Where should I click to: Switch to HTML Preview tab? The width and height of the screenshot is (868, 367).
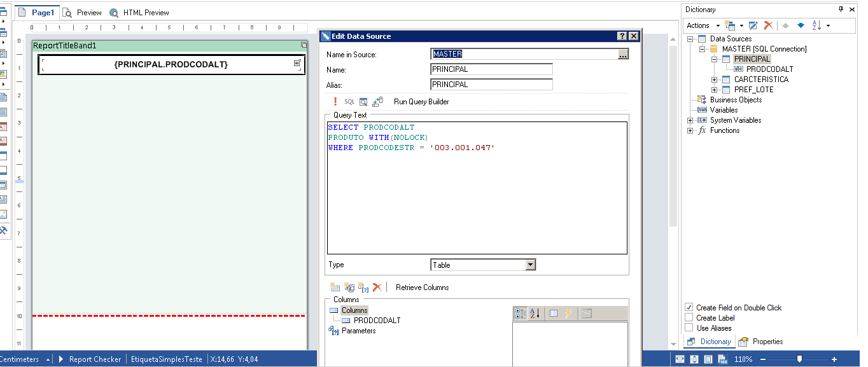click(139, 13)
